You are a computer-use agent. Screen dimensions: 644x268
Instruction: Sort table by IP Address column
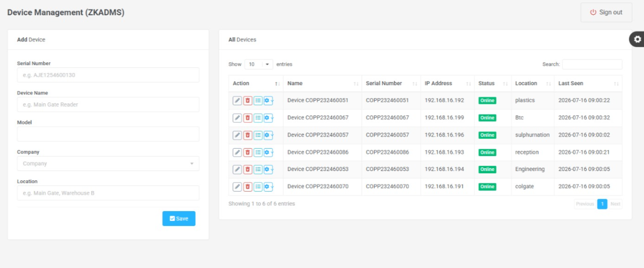447,84
